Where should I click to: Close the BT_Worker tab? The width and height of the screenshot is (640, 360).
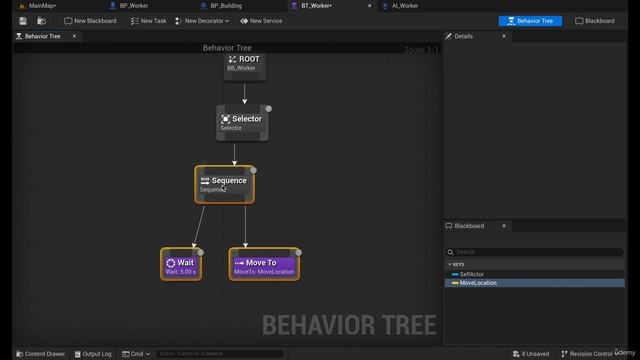tap(369, 6)
